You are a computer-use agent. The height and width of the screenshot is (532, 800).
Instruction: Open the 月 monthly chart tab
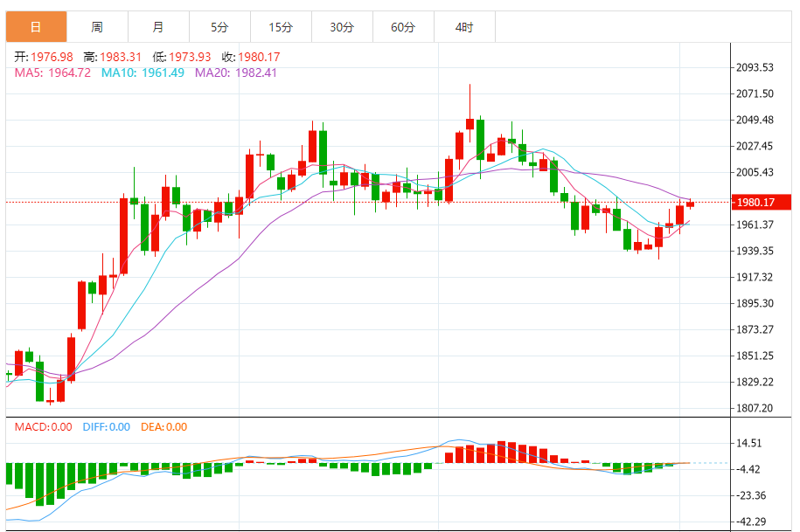click(x=158, y=27)
